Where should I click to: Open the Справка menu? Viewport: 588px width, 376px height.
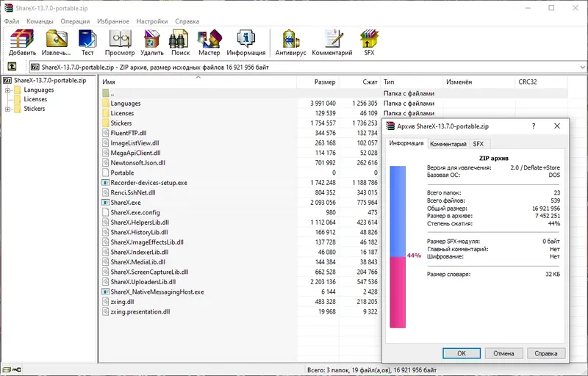pos(187,21)
